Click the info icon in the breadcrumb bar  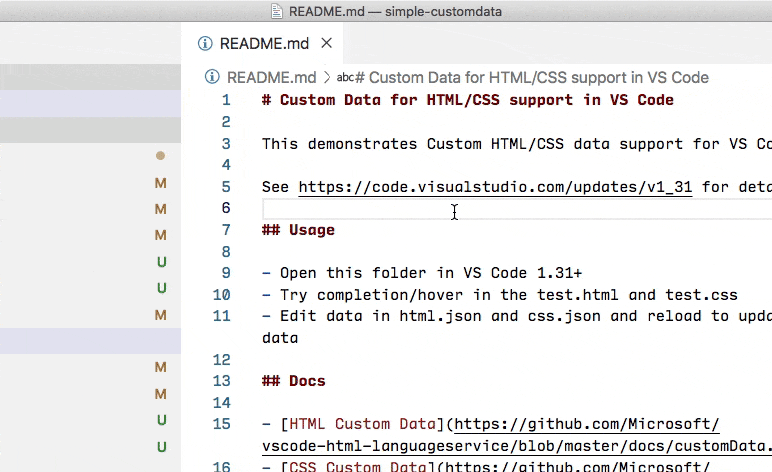[212, 77]
